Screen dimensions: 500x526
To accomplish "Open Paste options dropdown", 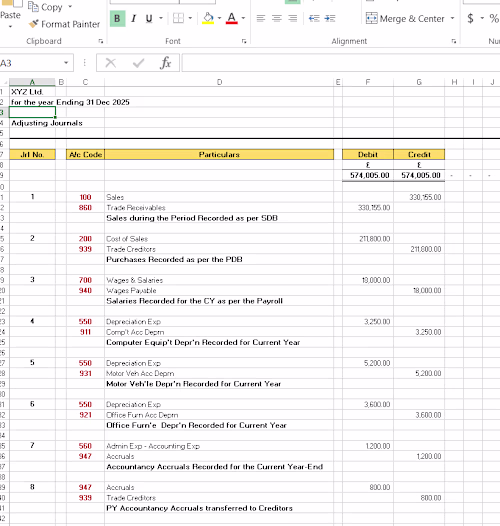I will click(10, 26).
